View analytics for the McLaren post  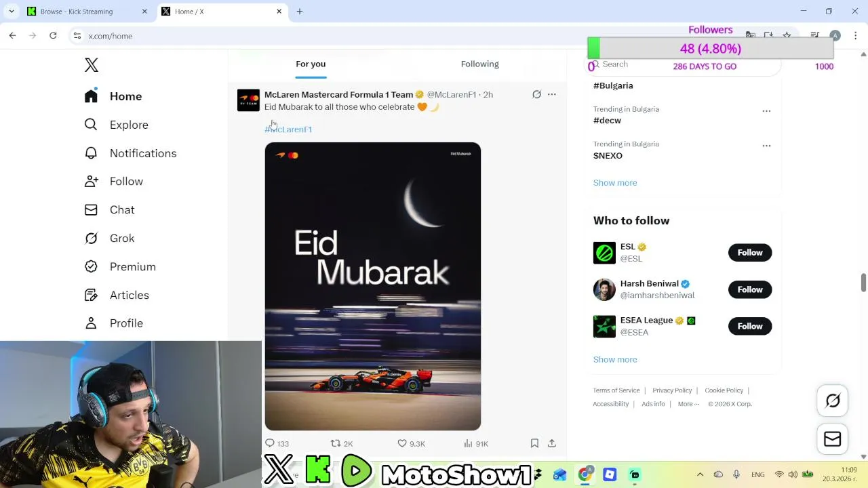475,443
